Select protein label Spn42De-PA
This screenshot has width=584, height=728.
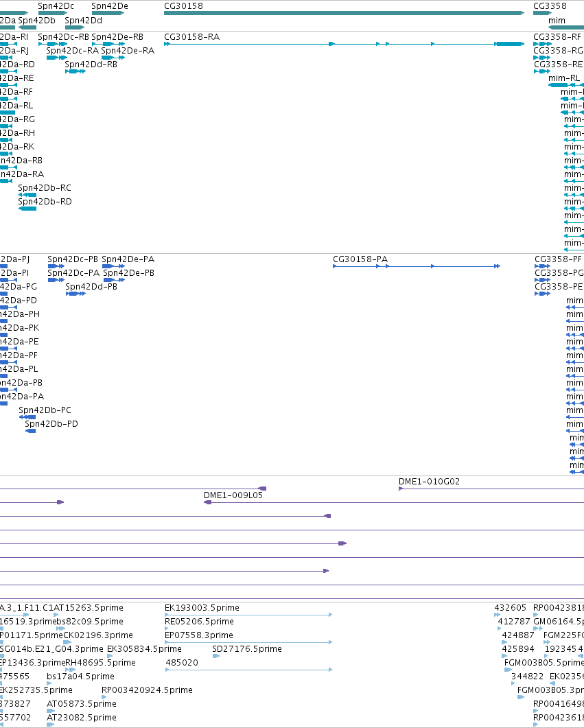(128, 259)
